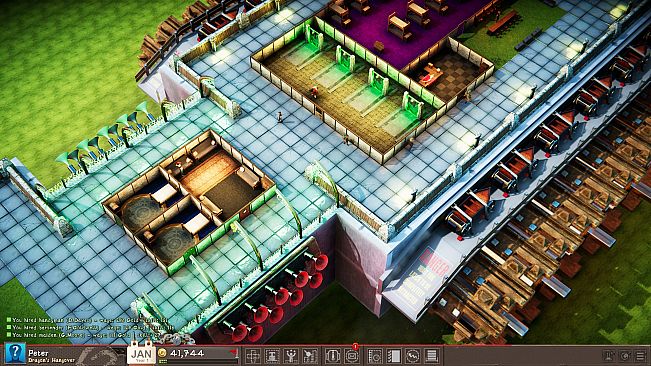The image size is (651, 366).
Task: Open the hamburger main menu icon
Action: point(641,356)
